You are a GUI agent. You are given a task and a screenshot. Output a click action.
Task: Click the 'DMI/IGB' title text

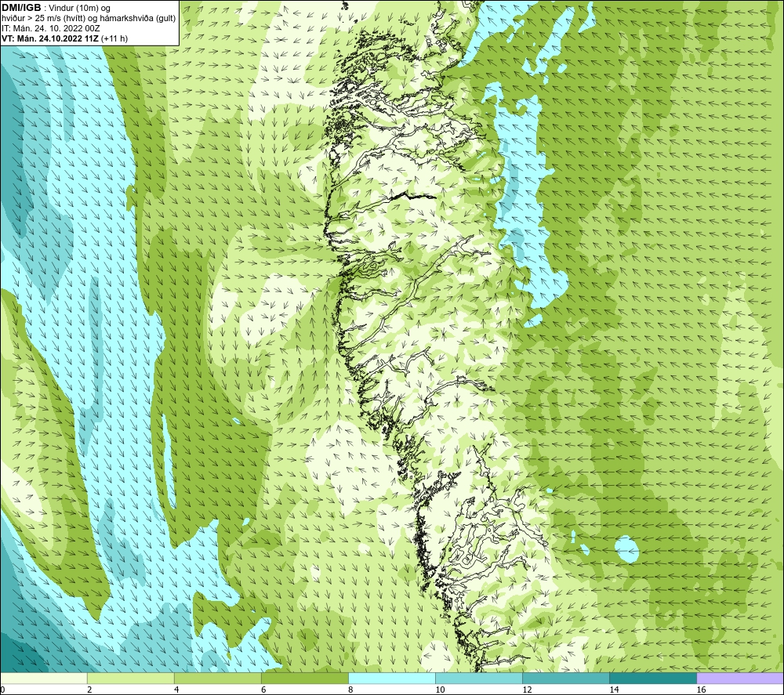click(21, 8)
